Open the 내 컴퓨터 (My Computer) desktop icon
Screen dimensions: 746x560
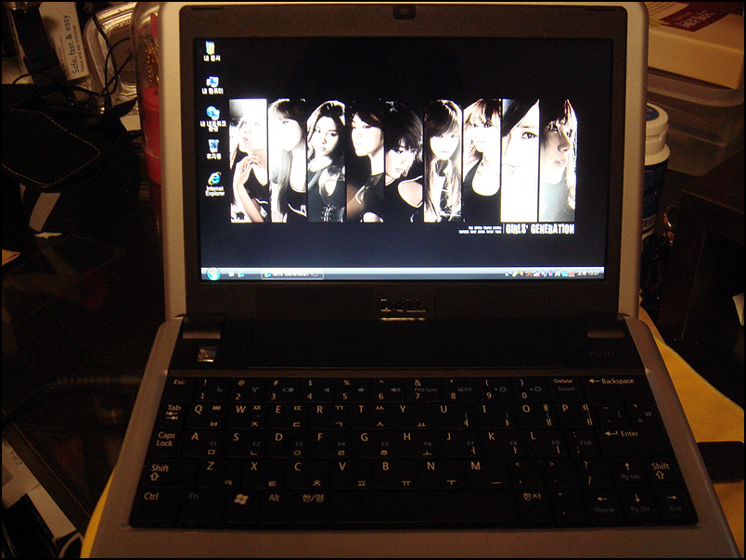212,85
